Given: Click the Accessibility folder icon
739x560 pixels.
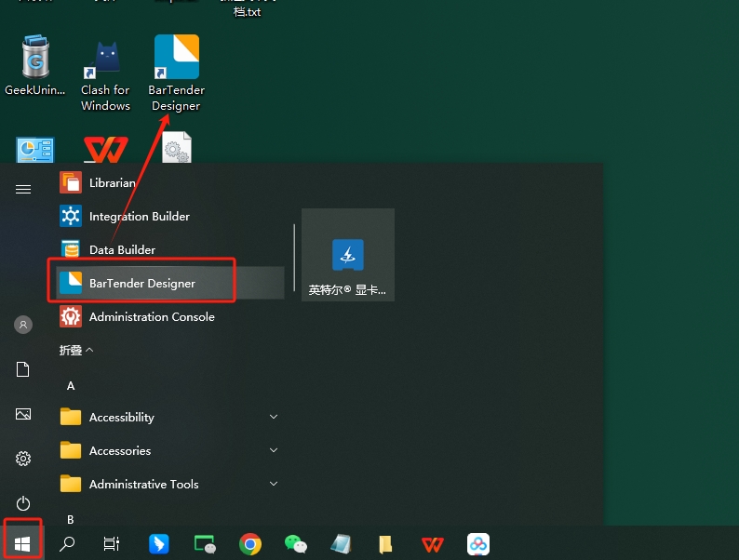Looking at the screenshot, I should [x=71, y=417].
